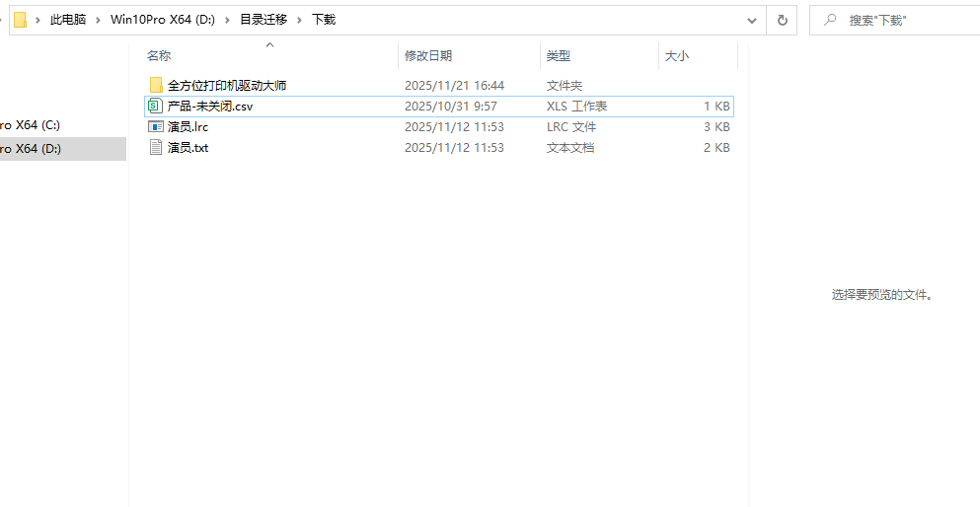Select file name 产品-未关闭.csv
Image resolution: width=980 pixels, height=507 pixels.
210,107
